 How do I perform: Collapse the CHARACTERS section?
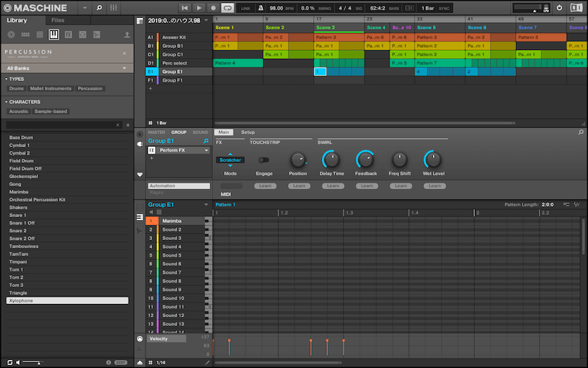tap(7, 102)
